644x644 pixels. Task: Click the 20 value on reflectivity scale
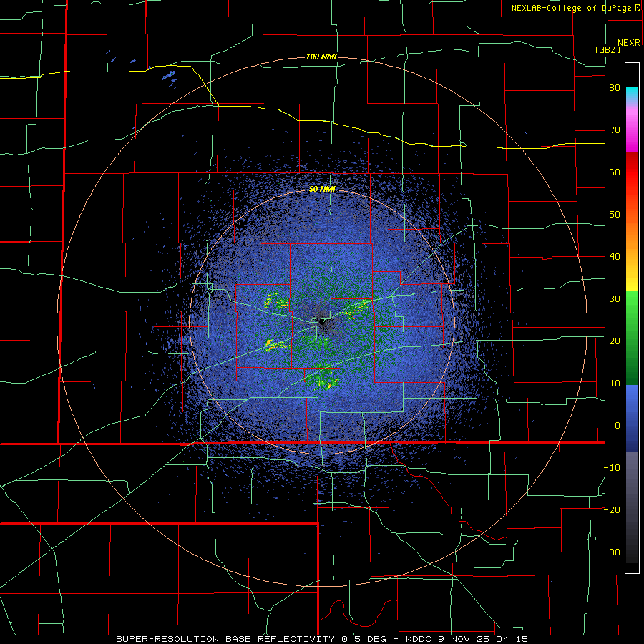[x=615, y=341]
